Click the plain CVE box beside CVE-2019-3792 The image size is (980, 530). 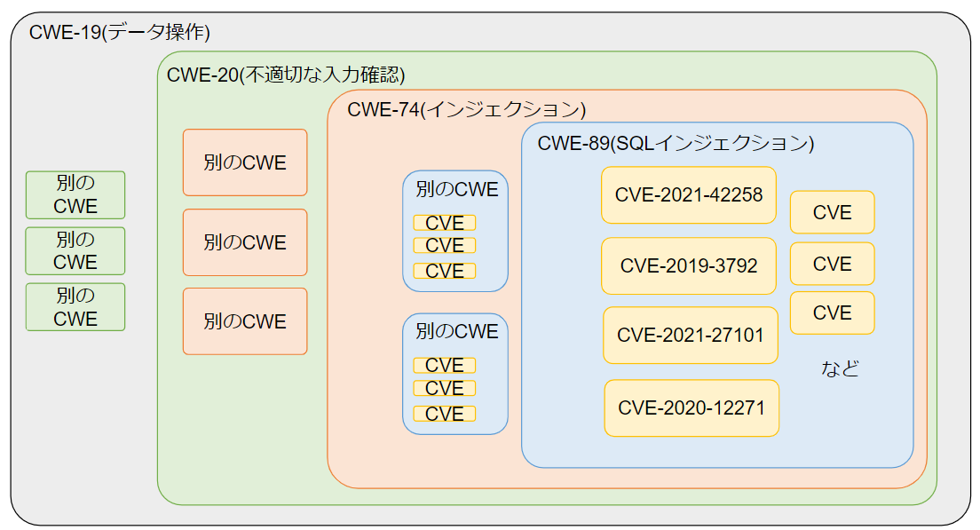click(833, 264)
